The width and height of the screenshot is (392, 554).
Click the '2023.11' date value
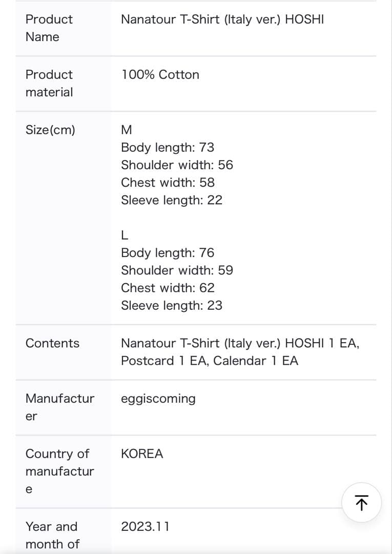click(145, 526)
